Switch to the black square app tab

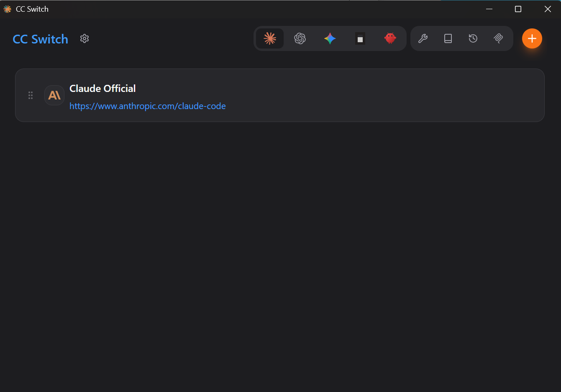coord(360,38)
